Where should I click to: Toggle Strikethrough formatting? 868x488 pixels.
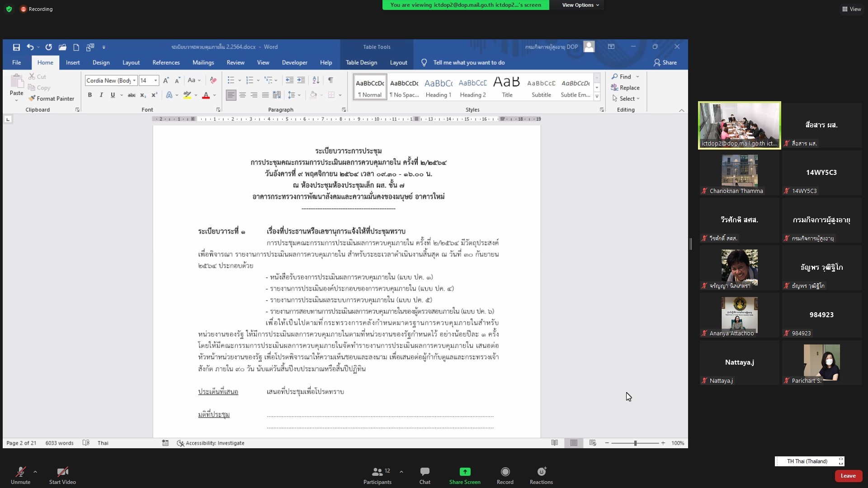pyautogui.click(x=132, y=95)
